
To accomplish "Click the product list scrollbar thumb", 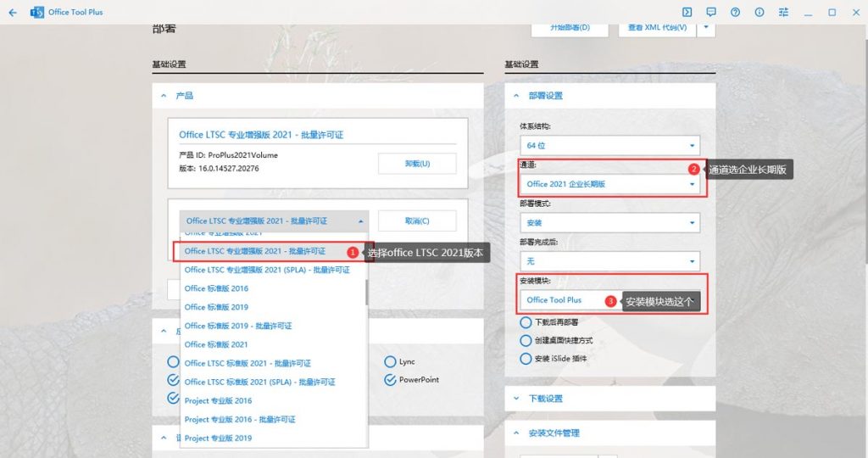I will (x=366, y=292).
